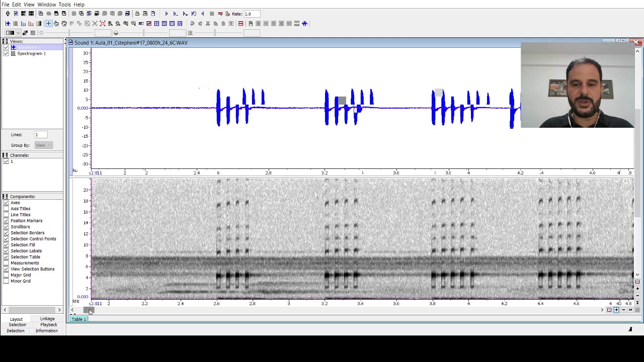
Task: Toggle the Spectrogram 1 view checkbox
Action: pyautogui.click(x=6, y=53)
